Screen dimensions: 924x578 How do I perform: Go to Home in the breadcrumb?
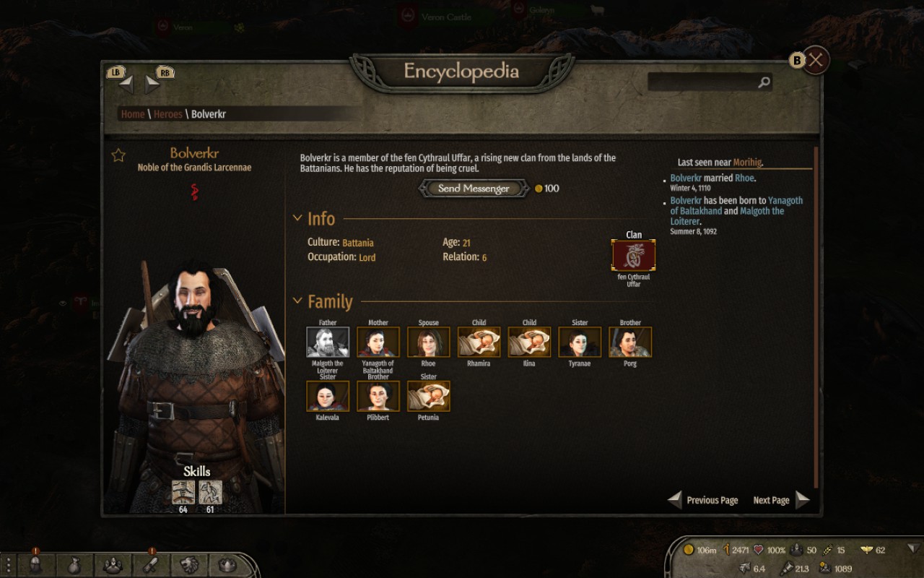[133, 114]
